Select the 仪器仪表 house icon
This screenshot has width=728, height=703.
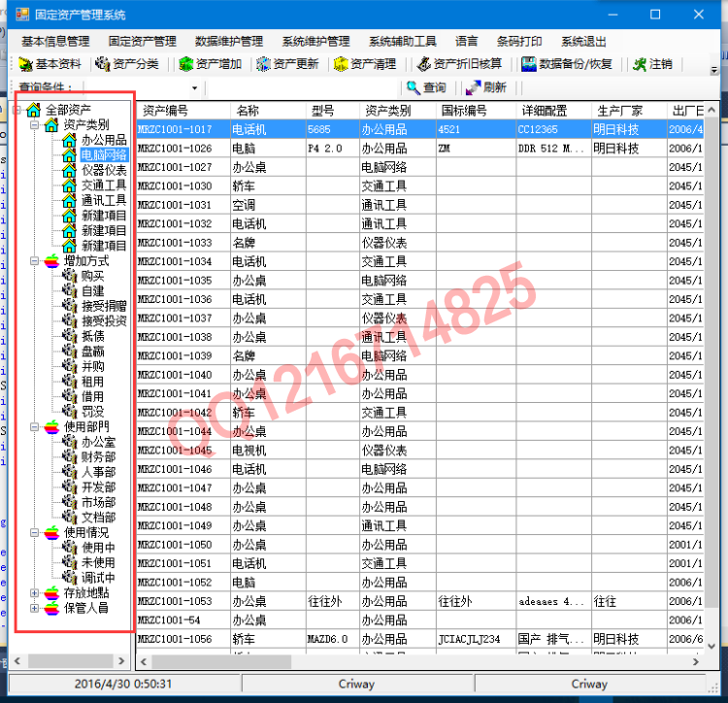coord(69,170)
